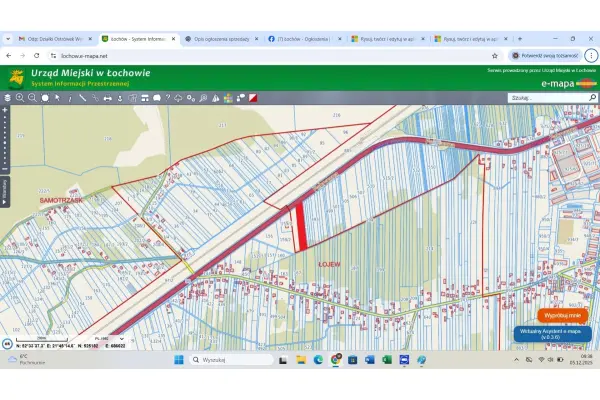Open the PL-1992 coordinate system dropdown
600x400 pixels.
click(x=109, y=339)
